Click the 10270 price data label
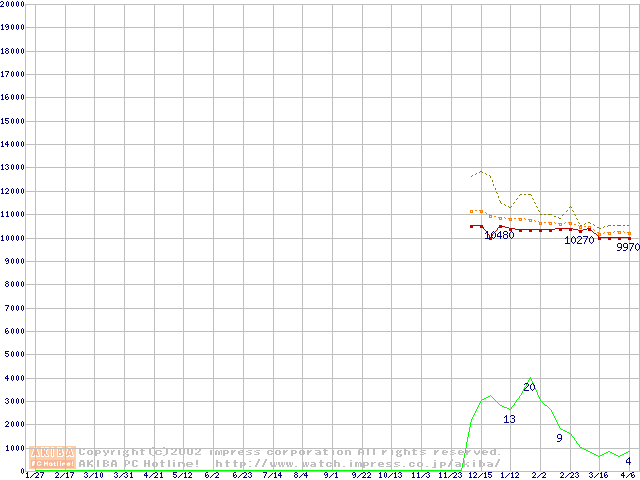 (579, 240)
